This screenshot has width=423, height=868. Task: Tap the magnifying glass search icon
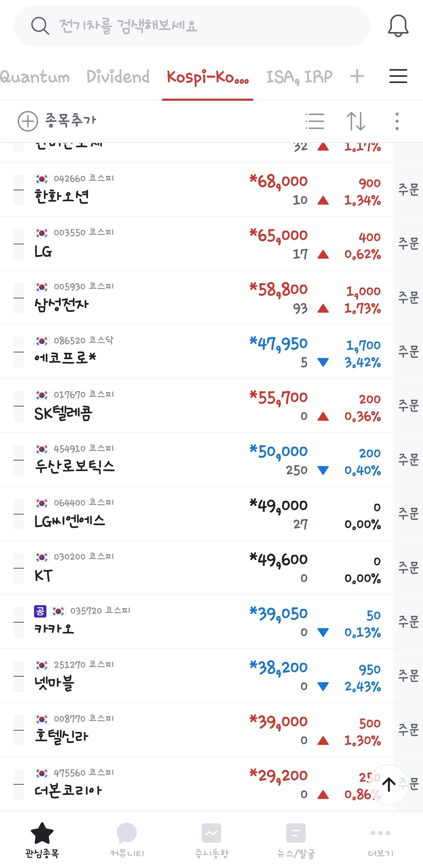(x=40, y=26)
